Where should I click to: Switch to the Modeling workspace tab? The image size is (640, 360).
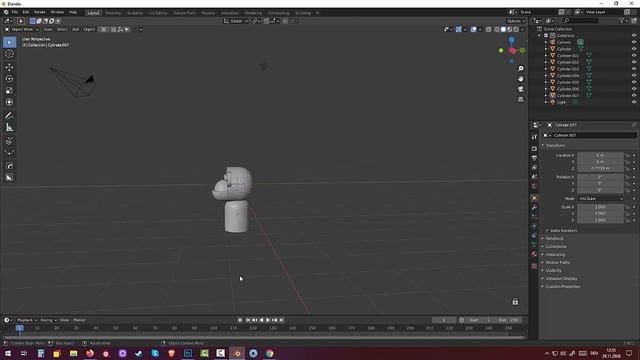[x=113, y=13]
